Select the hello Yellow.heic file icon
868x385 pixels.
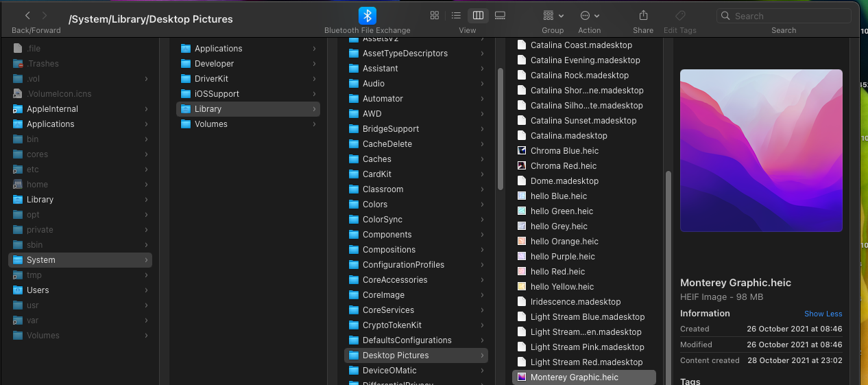(522, 287)
